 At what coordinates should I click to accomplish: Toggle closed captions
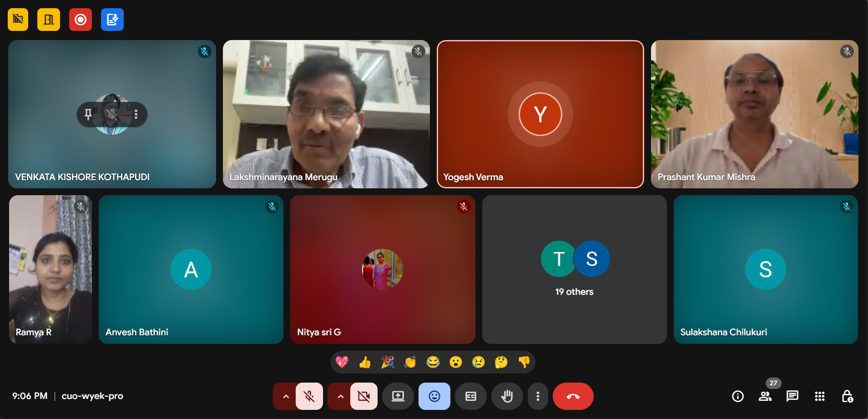pyautogui.click(x=471, y=396)
